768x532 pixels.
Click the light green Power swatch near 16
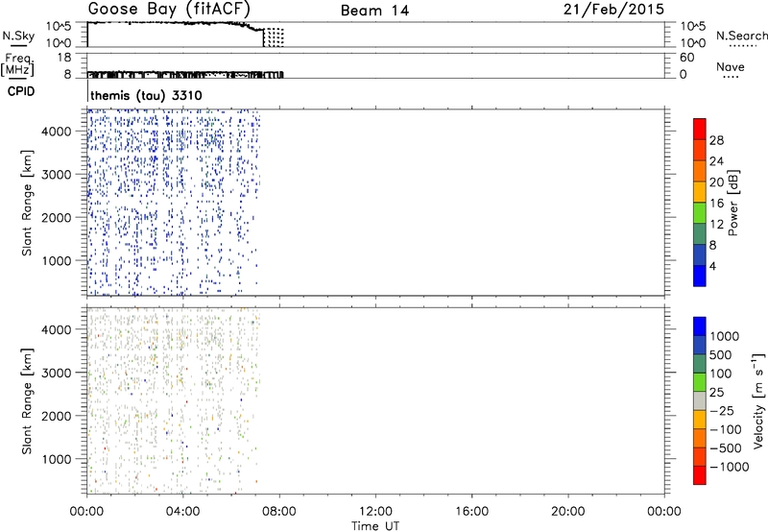(700, 213)
